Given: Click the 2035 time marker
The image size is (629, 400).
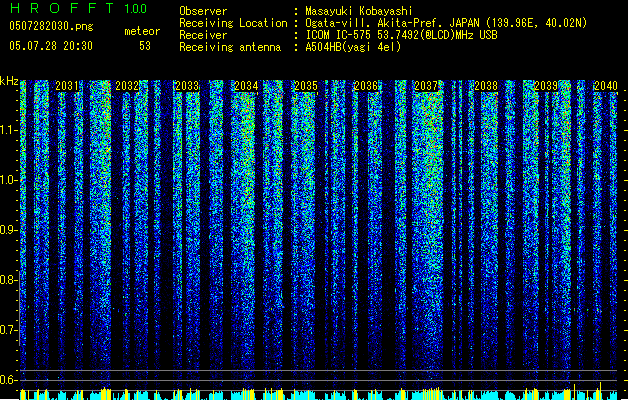Looking at the screenshot, I should (x=306, y=86).
